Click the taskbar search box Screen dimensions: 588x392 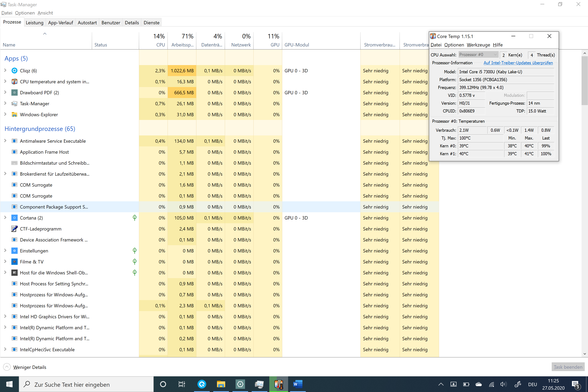pyautogui.click(x=86, y=384)
